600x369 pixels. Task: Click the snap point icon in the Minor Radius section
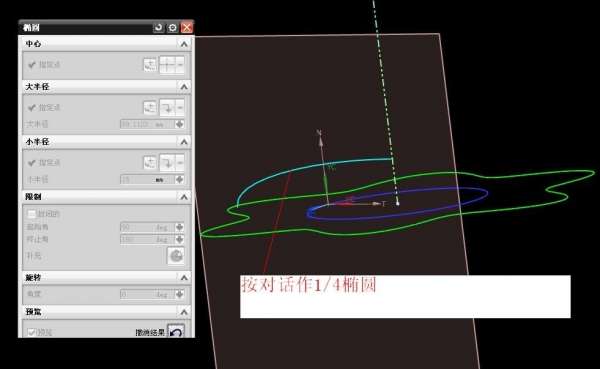(167, 163)
